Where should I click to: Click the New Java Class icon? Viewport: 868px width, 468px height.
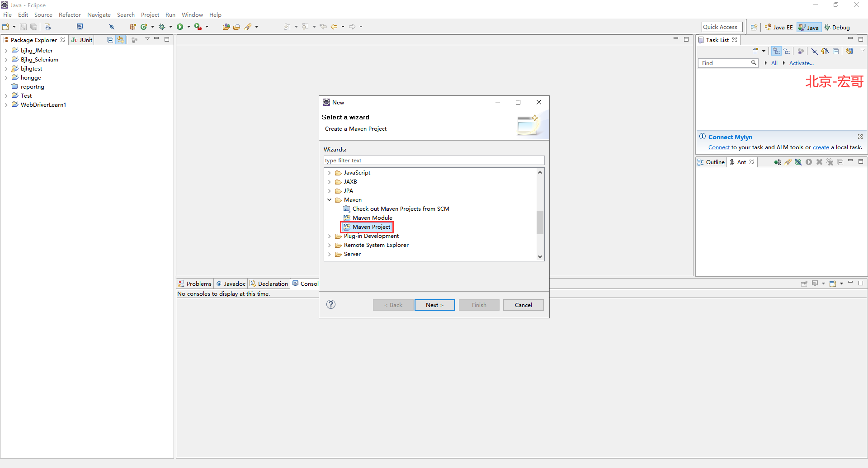pyautogui.click(x=144, y=27)
